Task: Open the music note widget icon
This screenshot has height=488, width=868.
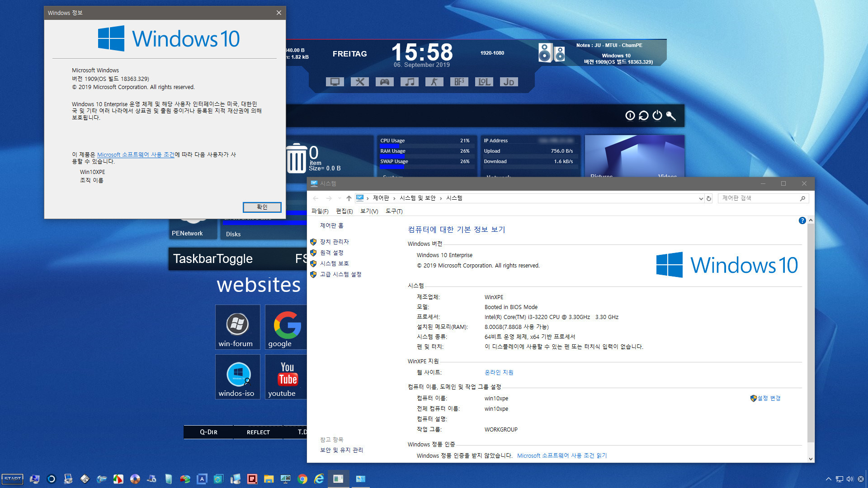Action: point(409,82)
